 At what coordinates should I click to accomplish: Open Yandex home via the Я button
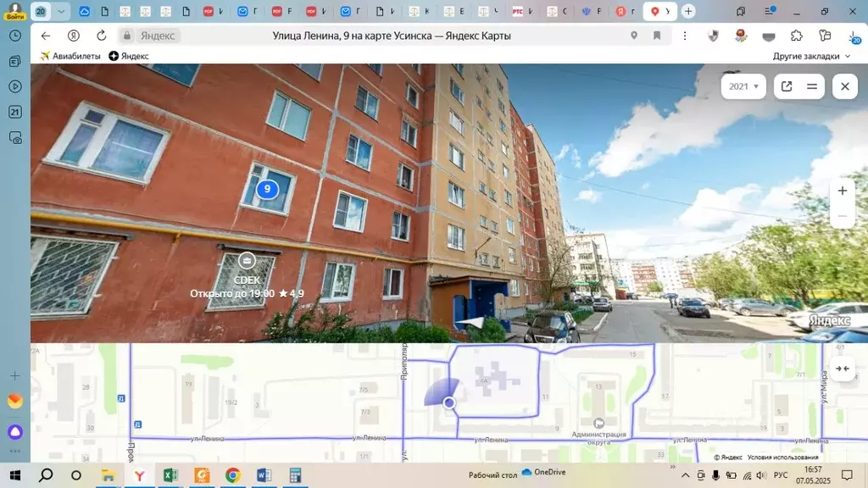pos(74,36)
